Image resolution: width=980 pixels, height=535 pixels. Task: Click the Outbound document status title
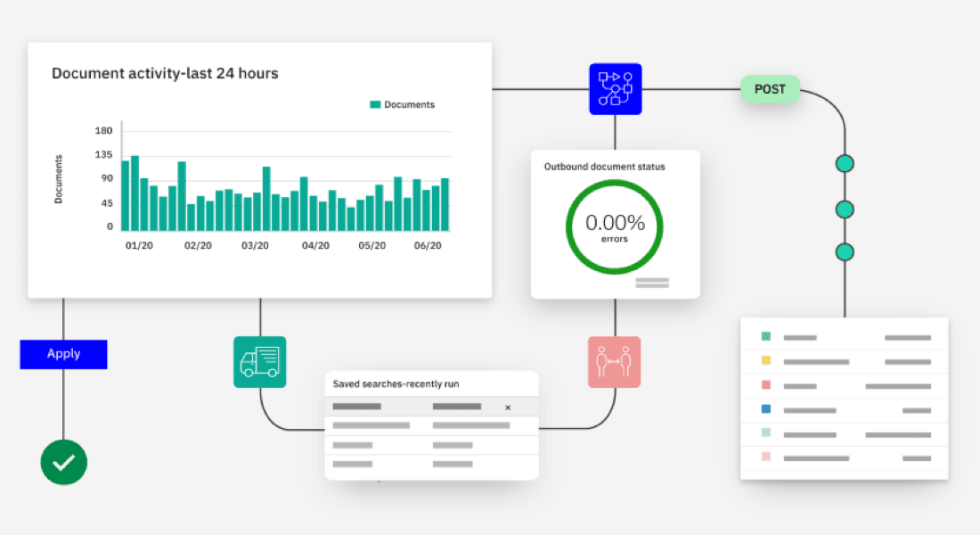pos(604,167)
